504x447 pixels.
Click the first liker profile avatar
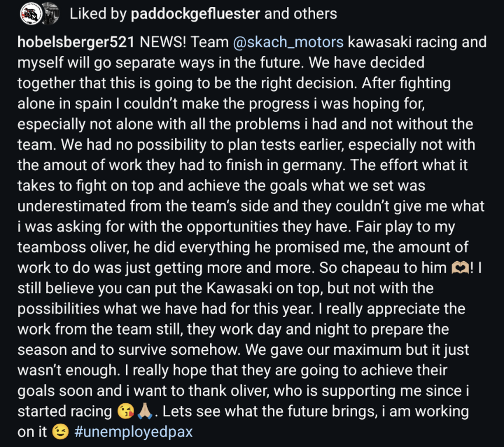coord(29,13)
